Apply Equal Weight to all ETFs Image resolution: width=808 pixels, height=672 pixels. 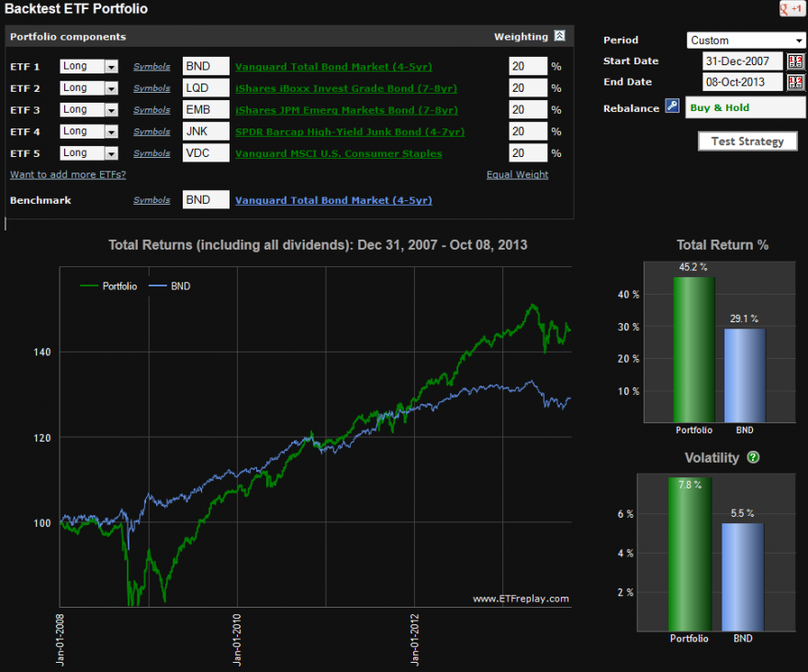(x=517, y=174)
